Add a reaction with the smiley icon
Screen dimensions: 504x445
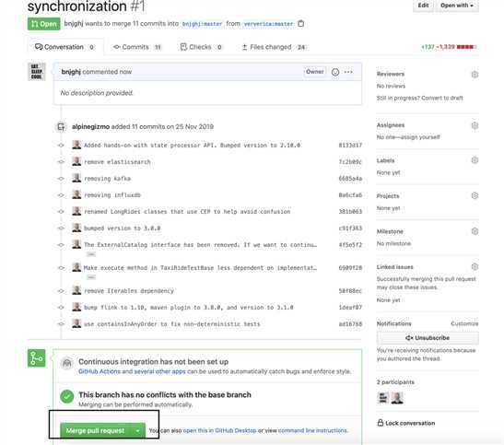[335, 72]
